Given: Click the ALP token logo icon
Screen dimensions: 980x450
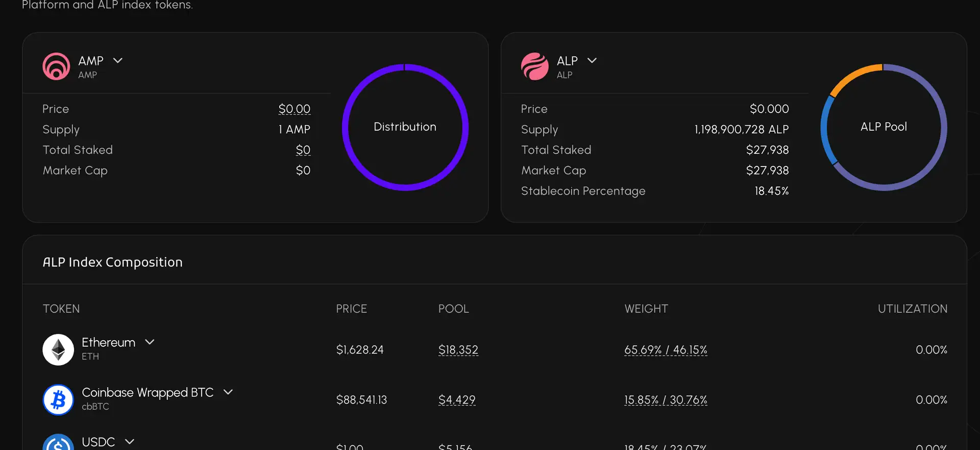Looking at the screenshot, I should pyautogui.click(x=534, y=66).
